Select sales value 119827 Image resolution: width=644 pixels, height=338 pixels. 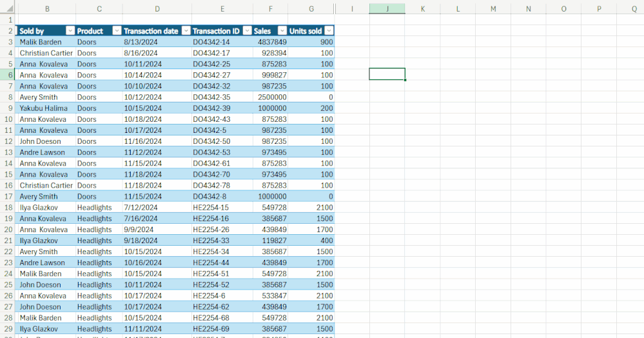point(270,241)
